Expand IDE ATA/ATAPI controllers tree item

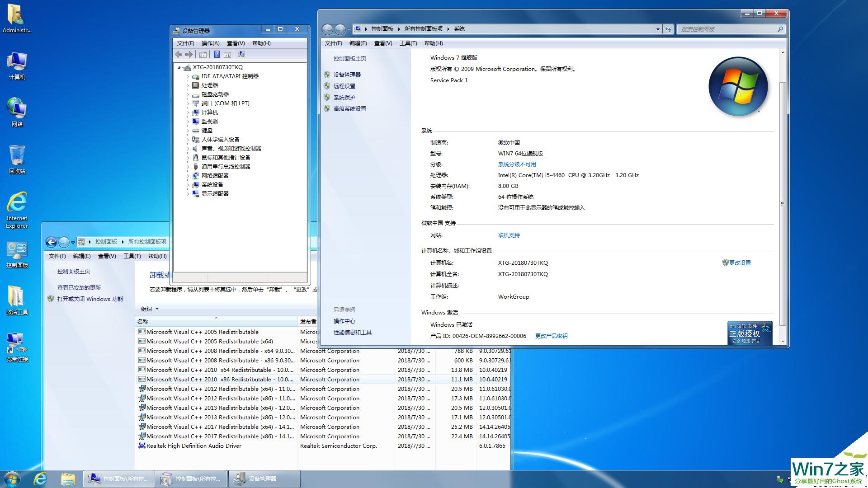(187, 76)
